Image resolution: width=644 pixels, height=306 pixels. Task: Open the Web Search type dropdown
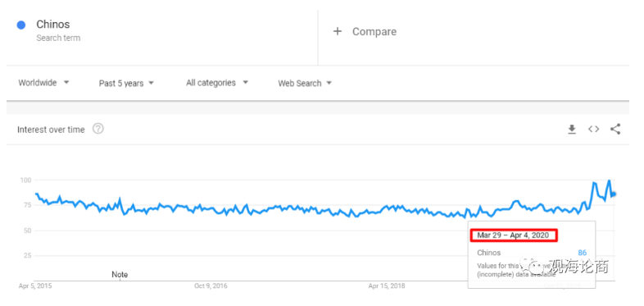[x=305, y=83]
